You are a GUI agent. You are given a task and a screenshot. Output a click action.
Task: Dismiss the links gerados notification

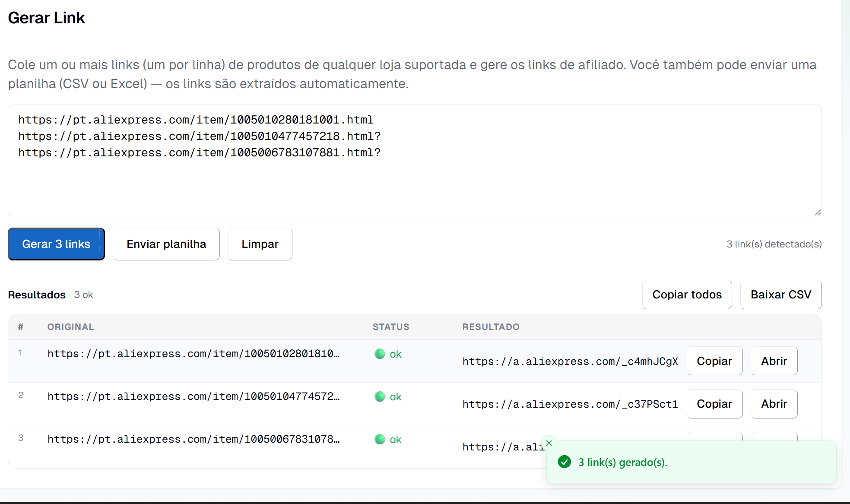[549, 443]
